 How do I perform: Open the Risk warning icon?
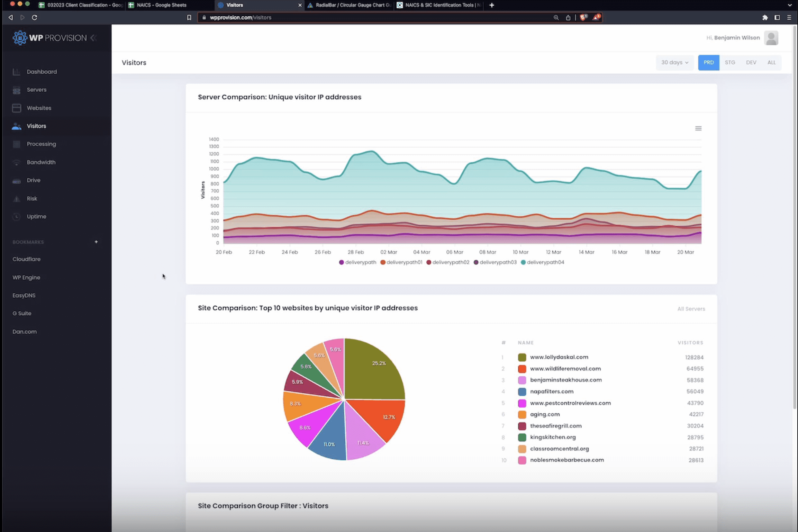tap(16, 199)
